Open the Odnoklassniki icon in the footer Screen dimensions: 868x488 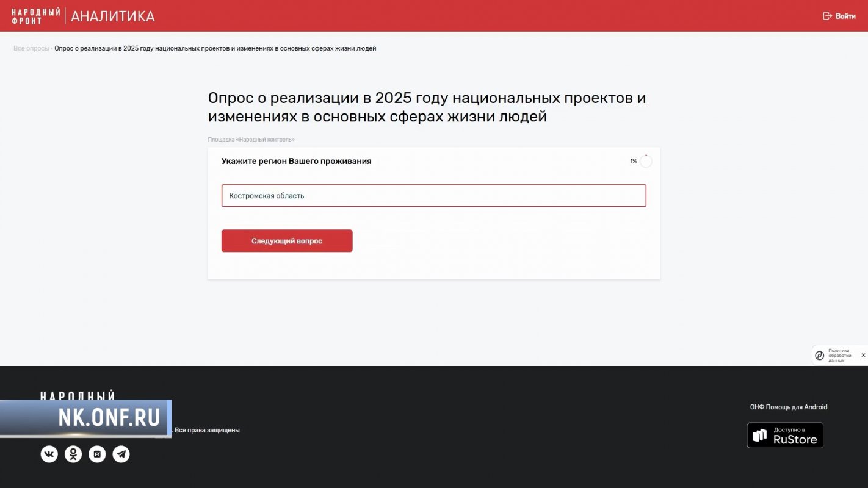tap(73, 454)
